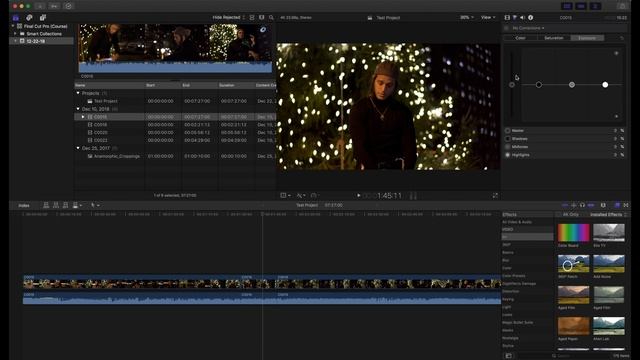
Task: Select All Video & Audio effects category
Action: 517,222
